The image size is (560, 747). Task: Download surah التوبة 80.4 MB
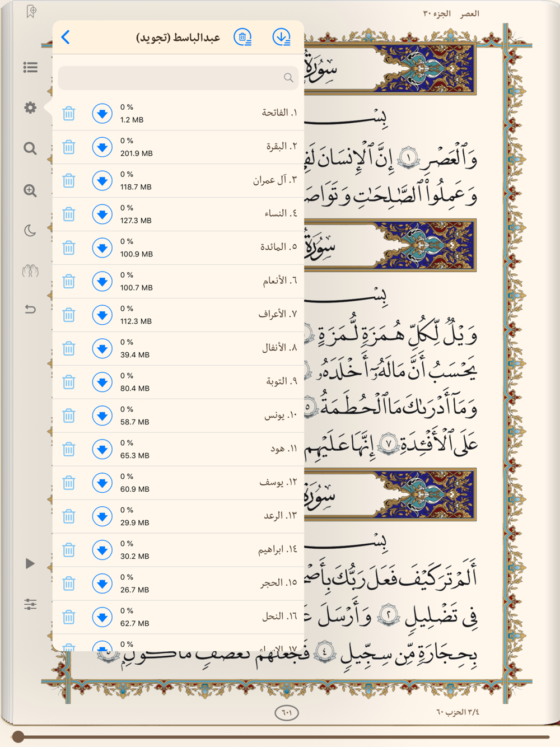click(x=102, y=382)
